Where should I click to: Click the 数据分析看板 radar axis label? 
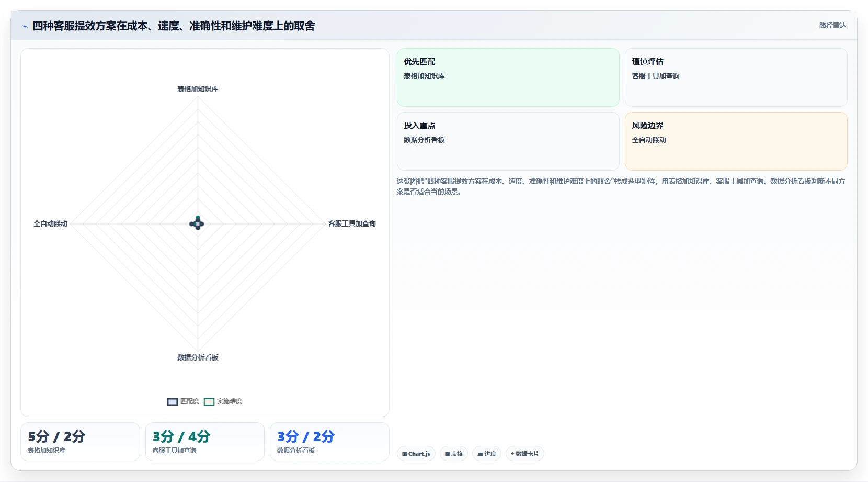coord(198,357)
